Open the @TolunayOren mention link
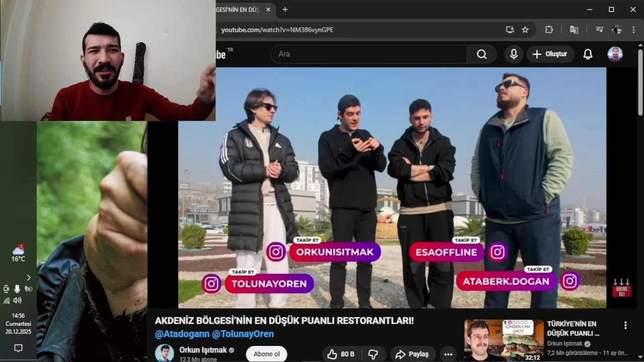The image size is (644, 362). pyautogui.click(x=243, y=334)
